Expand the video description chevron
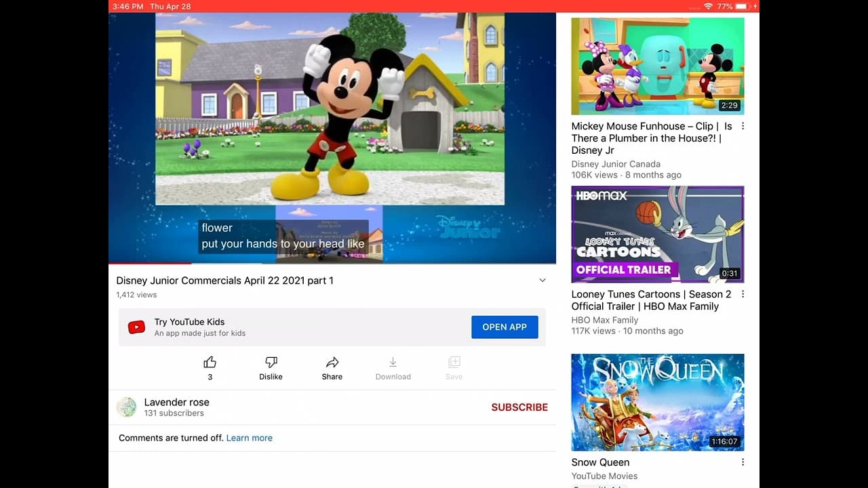Viewport: 868px width, 488px height. (542, 281)
